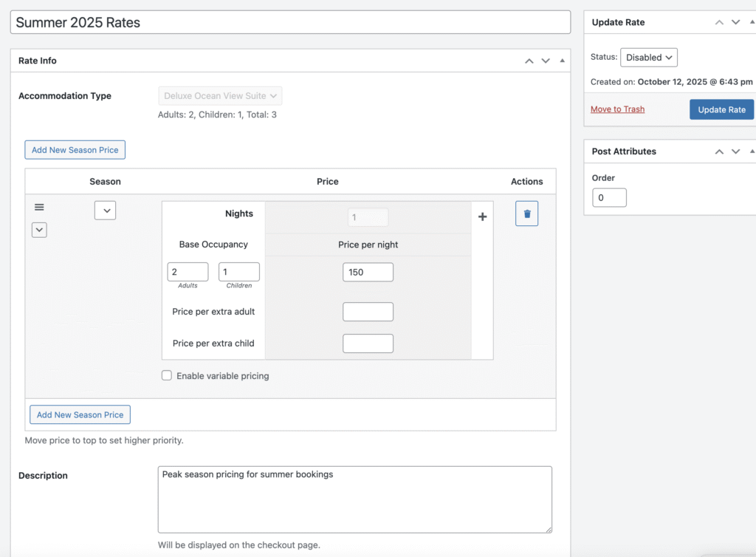Open Accommodation Type dropdown

[x=220, y=96]
